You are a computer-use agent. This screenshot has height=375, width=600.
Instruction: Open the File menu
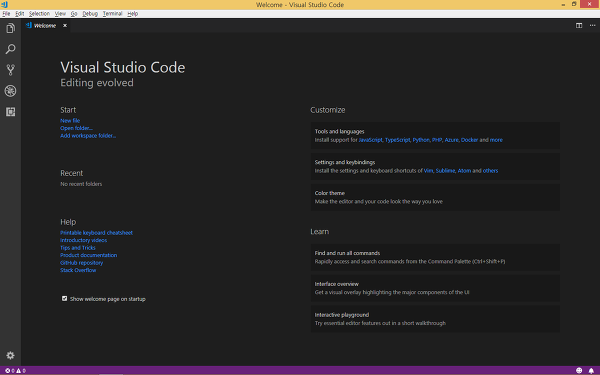click(x=6, y=13)
